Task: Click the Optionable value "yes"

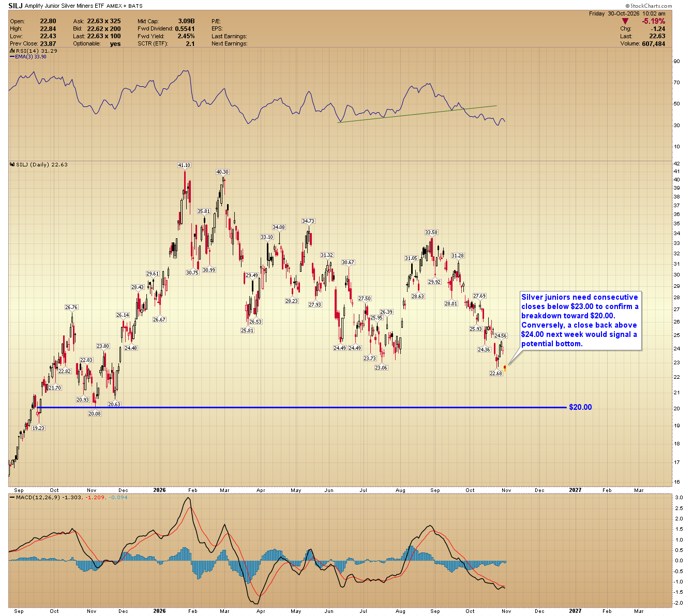Action: point(115,43)
